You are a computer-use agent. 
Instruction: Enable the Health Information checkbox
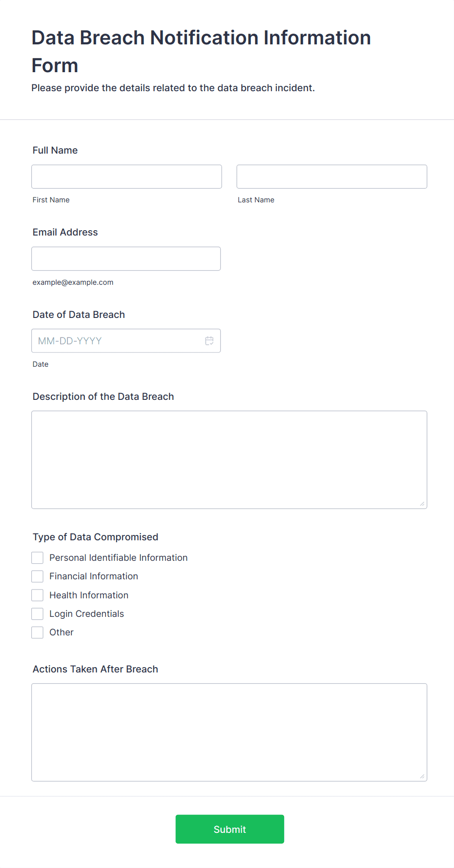[38, 595]
